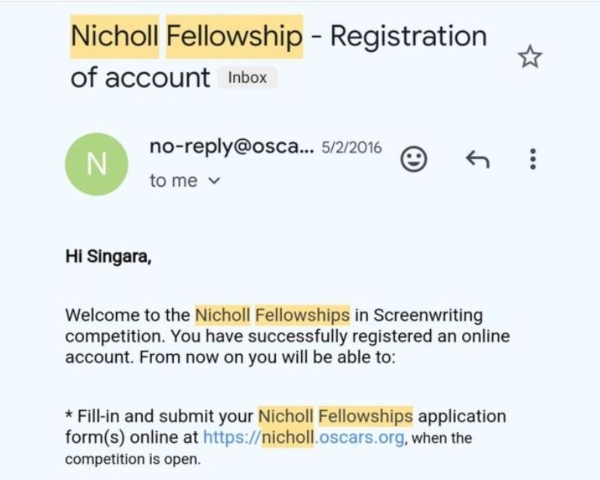Click the 5/2/2016 email date
Image resolution: width=600 pixels, height=480 pixels.
coord(351,149)
